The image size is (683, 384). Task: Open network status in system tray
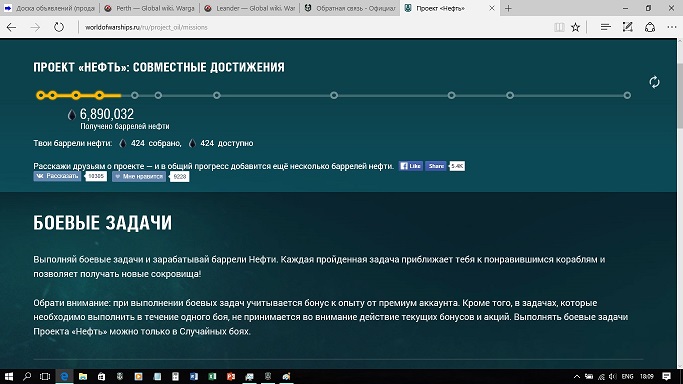[601, 377]
